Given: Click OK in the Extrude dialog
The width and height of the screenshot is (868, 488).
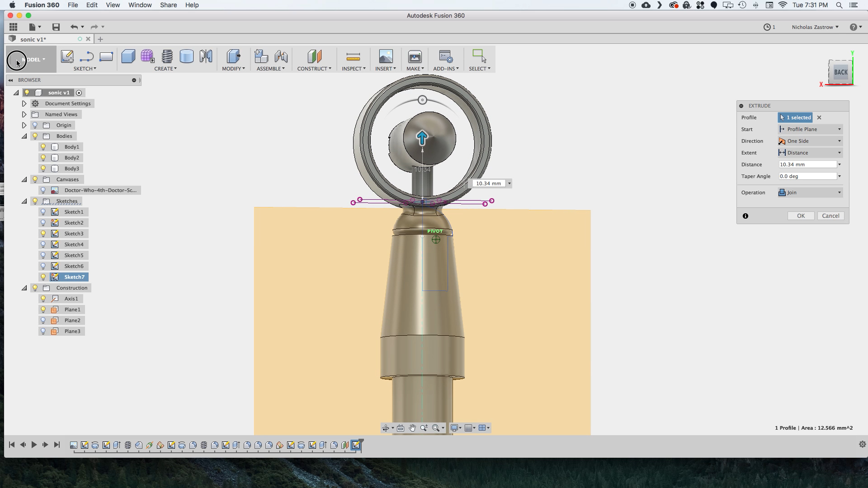Looking at the screenshot, I should click(801, 216).
